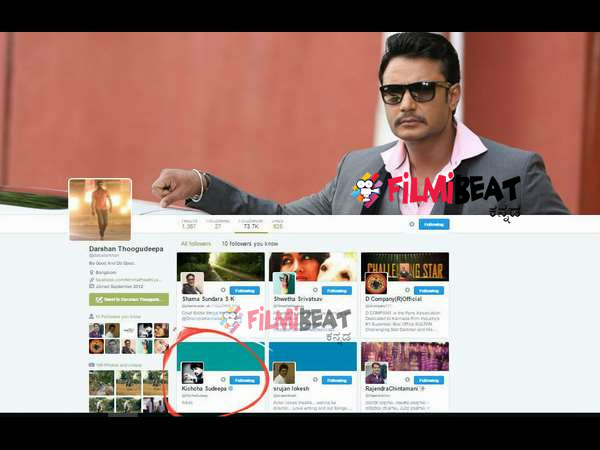
Task: Open the Following count tab showing 27
Action: pyautogui.click(x=218, y=224)
